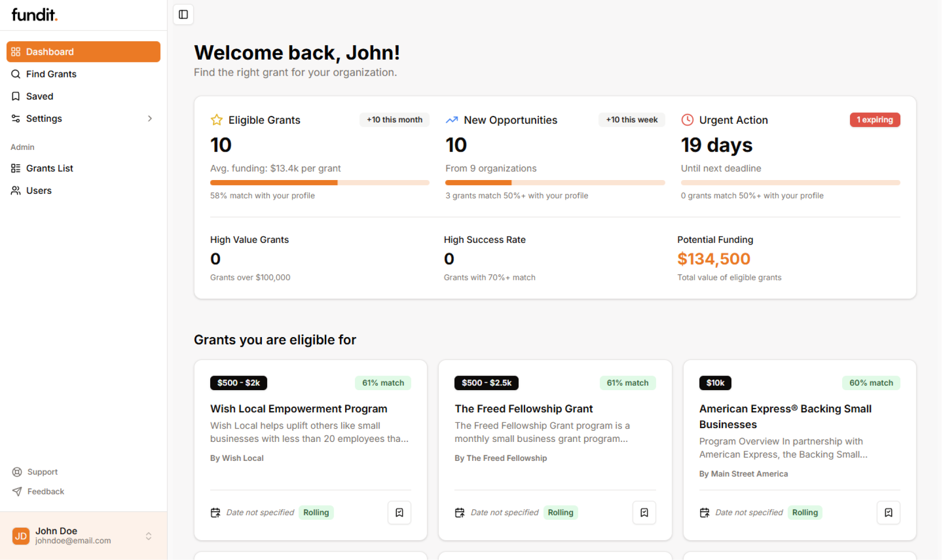Bookmark the Wish Local Empowerment Program grant
The image size is (942, 560).
coord(399,512)
